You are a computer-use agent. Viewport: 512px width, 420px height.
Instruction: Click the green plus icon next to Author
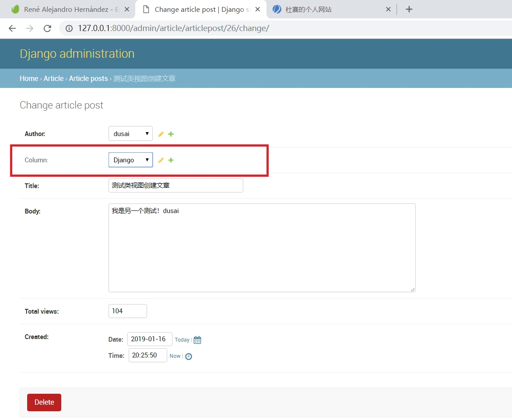coord(171,134)
